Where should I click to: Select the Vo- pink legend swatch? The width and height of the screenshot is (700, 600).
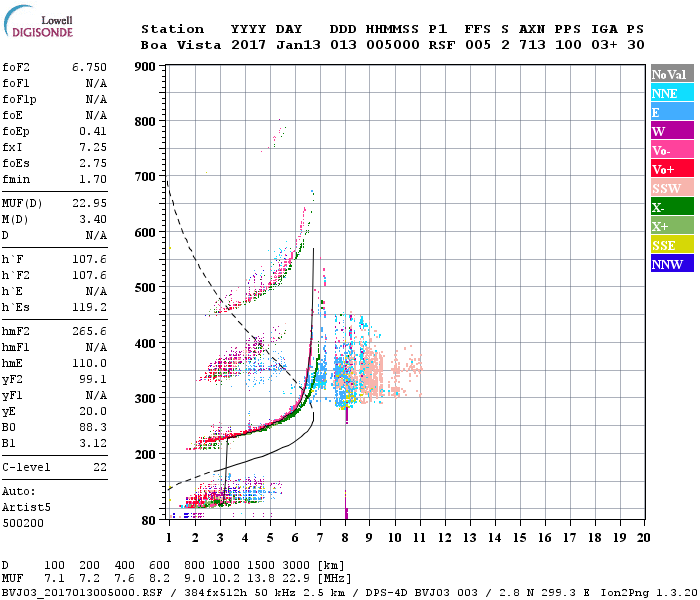click(x=672, y=150)
